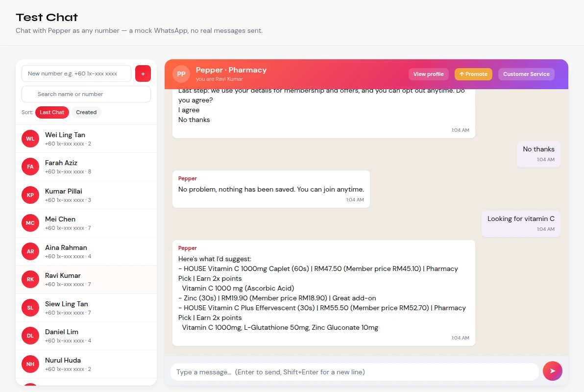Open Customer Service from header
The height and width of the screenshot is (392, 584).
[526, 74]
